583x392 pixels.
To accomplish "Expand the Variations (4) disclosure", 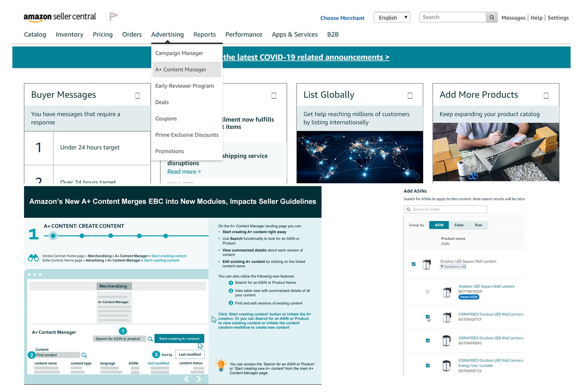I will click(x=453, y=267).
